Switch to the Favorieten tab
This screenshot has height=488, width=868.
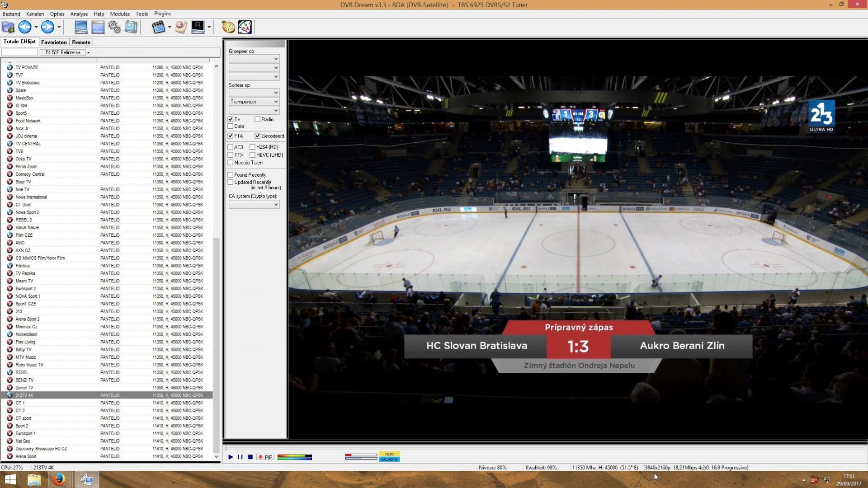[x=53, y=42]
